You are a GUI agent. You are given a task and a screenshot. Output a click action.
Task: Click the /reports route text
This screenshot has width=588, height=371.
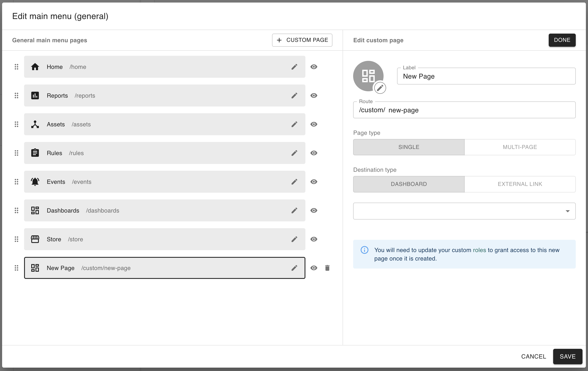[x=85, y=96]
